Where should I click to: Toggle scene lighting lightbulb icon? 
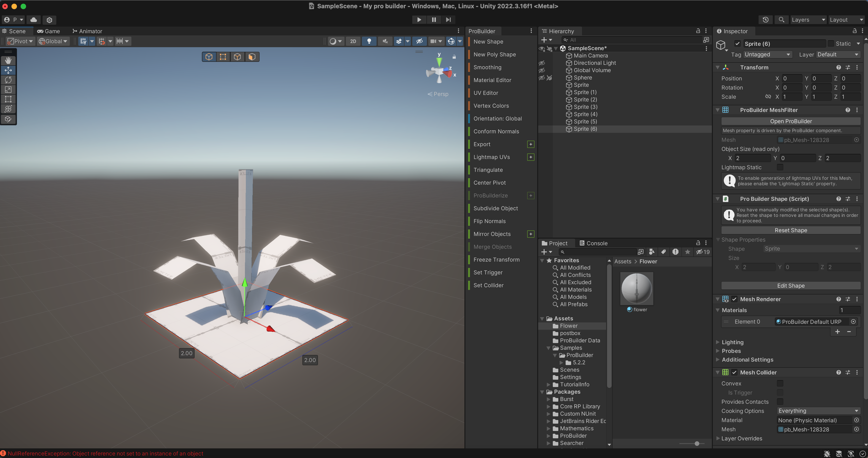click(x=369, y=41)
